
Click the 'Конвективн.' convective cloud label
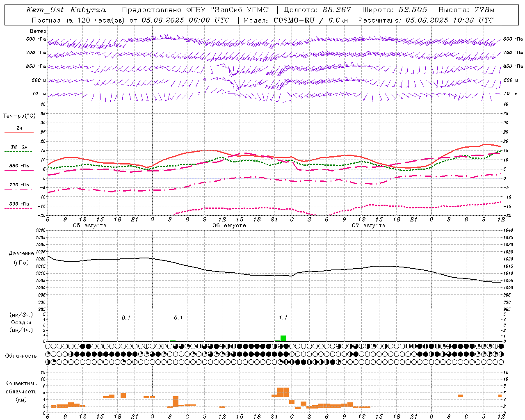pos(21,383)
